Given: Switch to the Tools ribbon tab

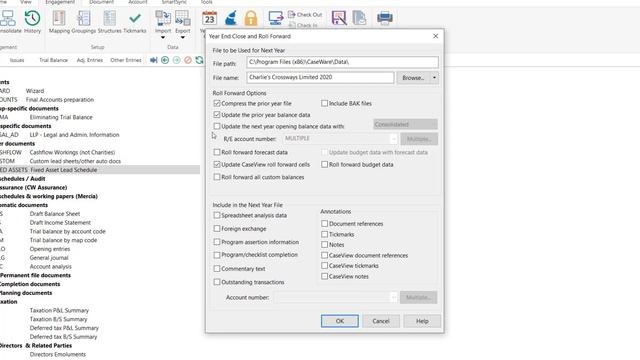Looking at the screenshot, I should (x=206, y=2).
